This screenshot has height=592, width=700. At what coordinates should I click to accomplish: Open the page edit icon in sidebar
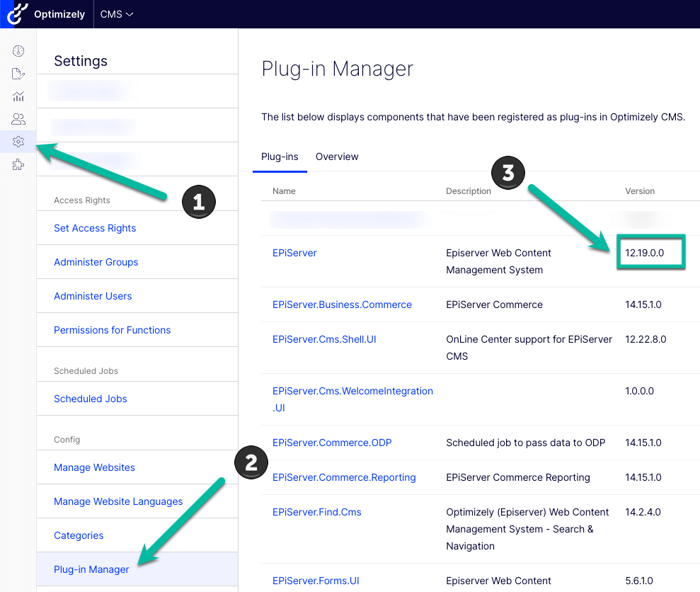click(18, 74)
